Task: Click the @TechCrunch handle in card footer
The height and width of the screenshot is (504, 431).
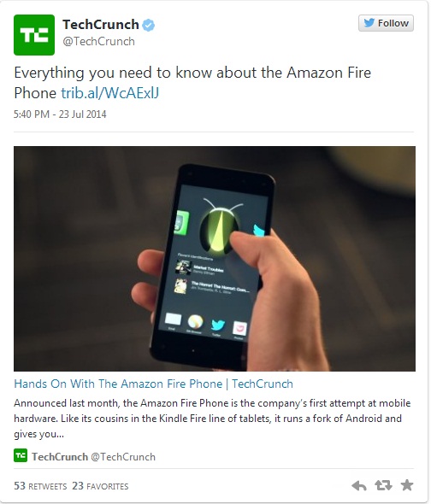Action: 123,457
